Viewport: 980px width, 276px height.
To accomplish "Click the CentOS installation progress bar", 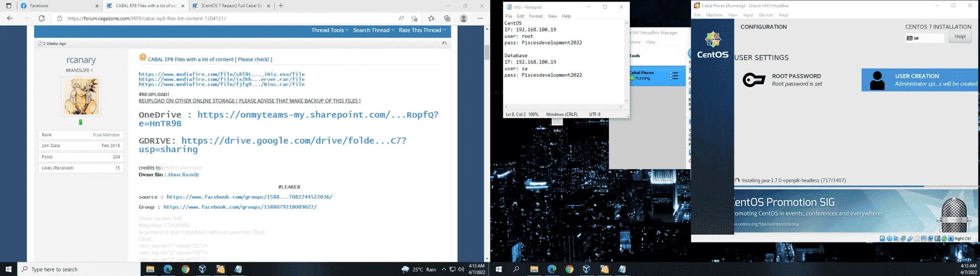I will pos(857,187).
